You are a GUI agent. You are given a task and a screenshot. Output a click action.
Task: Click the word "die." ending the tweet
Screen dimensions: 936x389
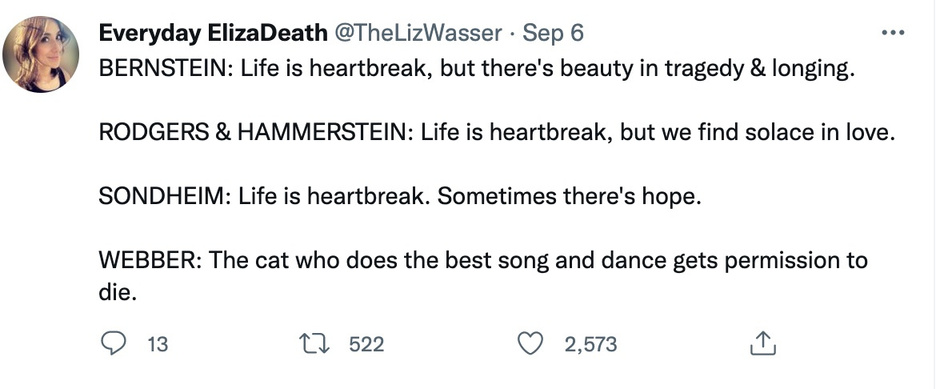tap(118, 292)
